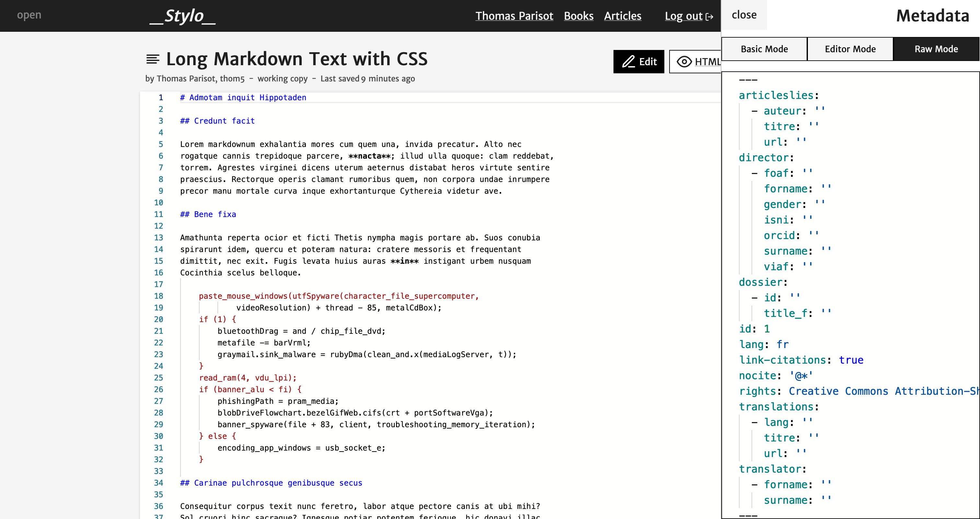Click the 'translations:' metadata key

pyautogui.click(x=778, y=407)
